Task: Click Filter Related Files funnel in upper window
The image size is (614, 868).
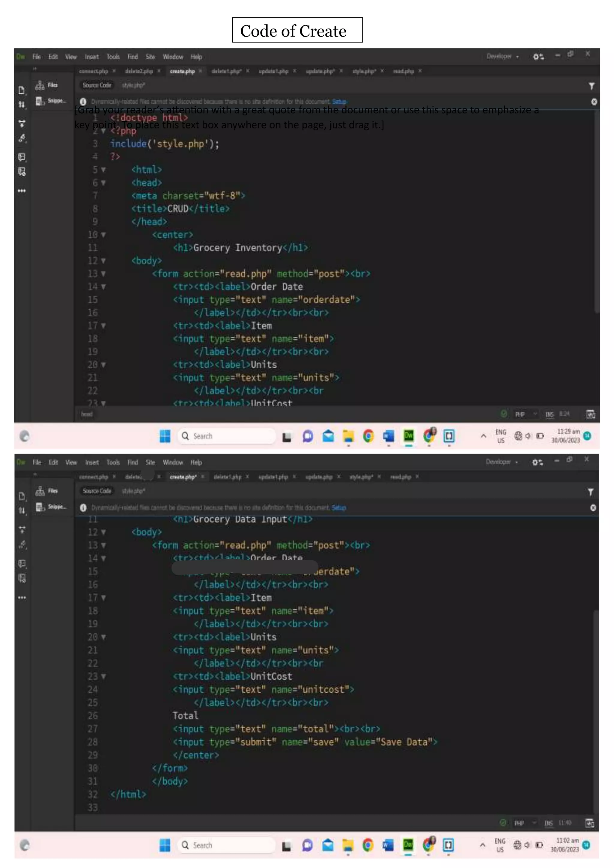Action: pos(591,86)
